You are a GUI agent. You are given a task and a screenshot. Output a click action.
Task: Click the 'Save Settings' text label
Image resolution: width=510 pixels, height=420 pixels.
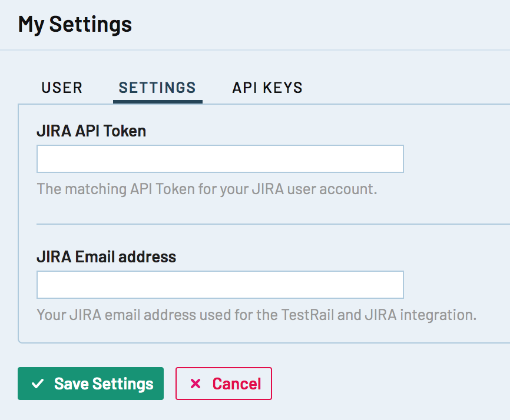pos(104,384)
